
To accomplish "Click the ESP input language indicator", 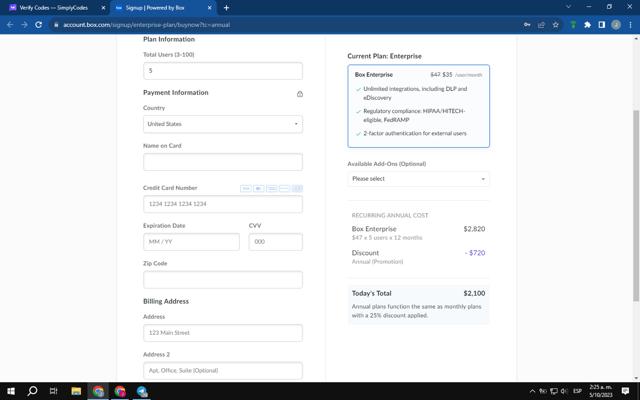I will [x=578, y=391].
